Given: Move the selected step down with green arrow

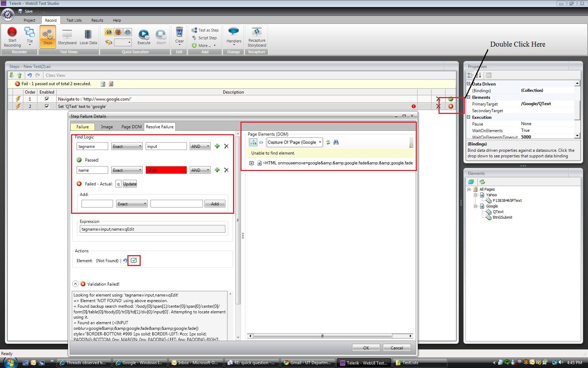Looking at the screenshot, I should (x=12, y=75).
